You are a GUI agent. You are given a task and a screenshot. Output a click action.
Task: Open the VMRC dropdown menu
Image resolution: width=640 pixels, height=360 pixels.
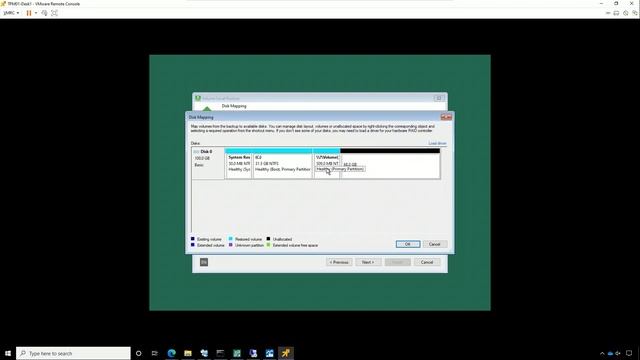[x=11, y=13]
